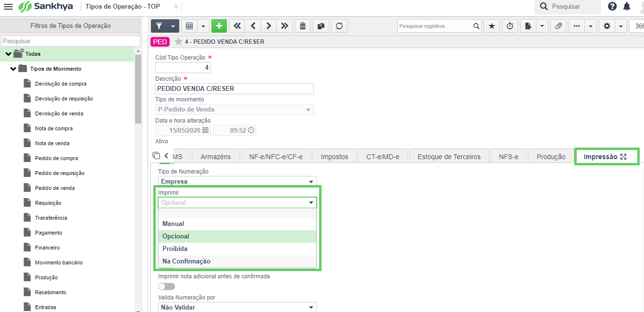Toggle the Imprimir nota adicional antes de confirmada switch

166,287
